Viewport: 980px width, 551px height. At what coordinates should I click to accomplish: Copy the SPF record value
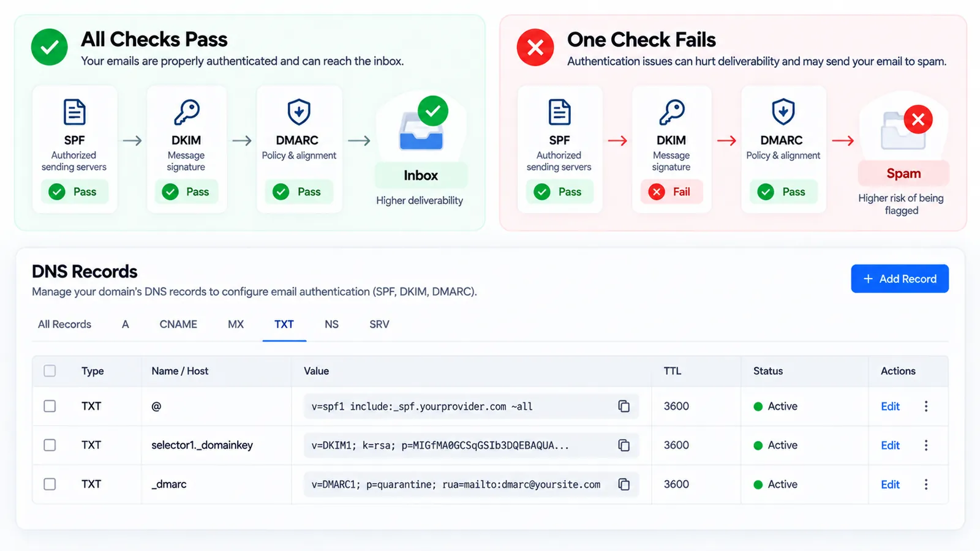point(624,407)
